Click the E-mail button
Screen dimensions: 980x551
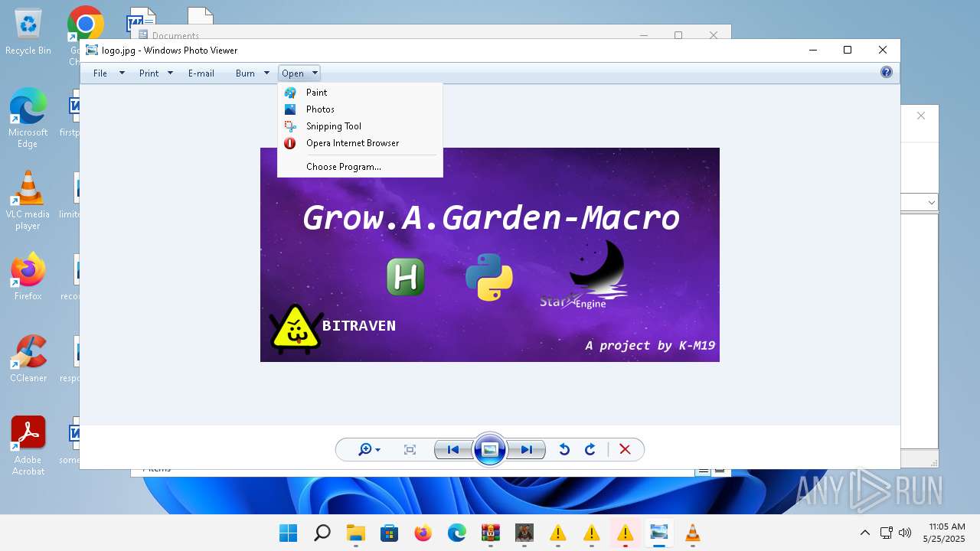pos(201,73)
